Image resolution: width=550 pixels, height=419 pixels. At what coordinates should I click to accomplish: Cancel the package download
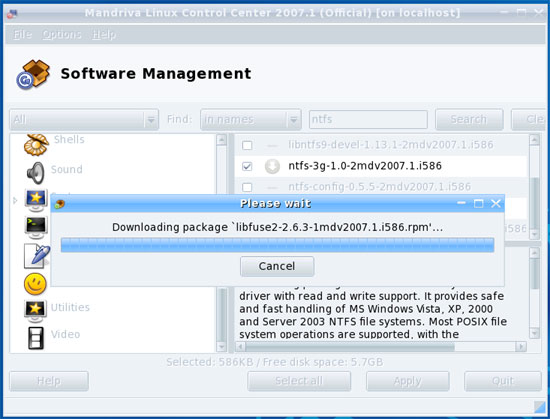click(277, 266)
